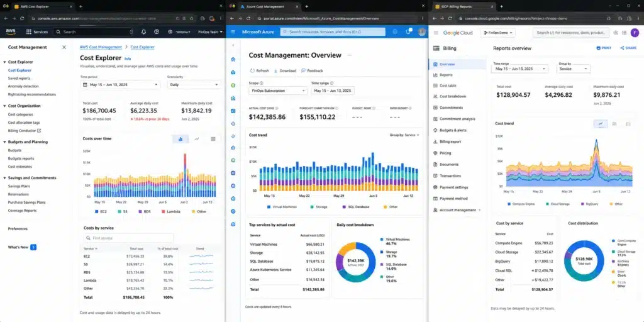Image resolution: width=644 pixels, height=322 pixels.
Task: Toggle the Compute Engine series in GCP legend
Action: click(x=521, y=204)
